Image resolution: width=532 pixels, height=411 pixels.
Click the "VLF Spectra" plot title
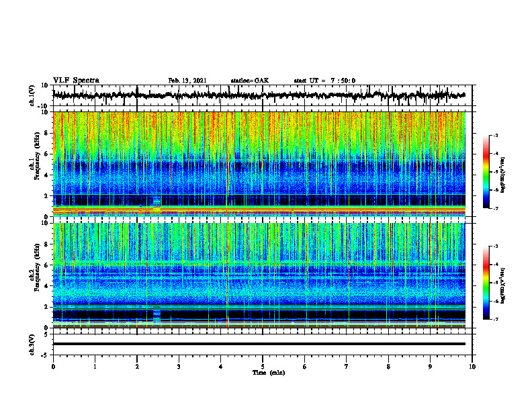(x=76, y=81)
